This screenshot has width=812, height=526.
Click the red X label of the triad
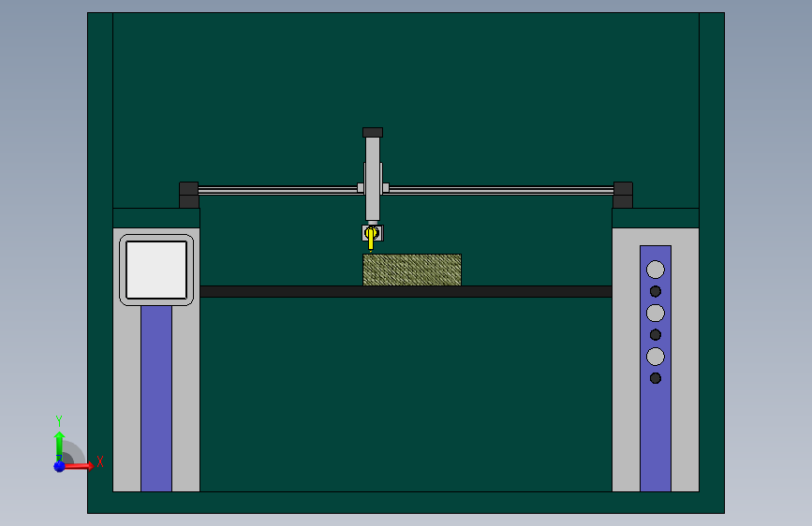(x=100, y=461)
